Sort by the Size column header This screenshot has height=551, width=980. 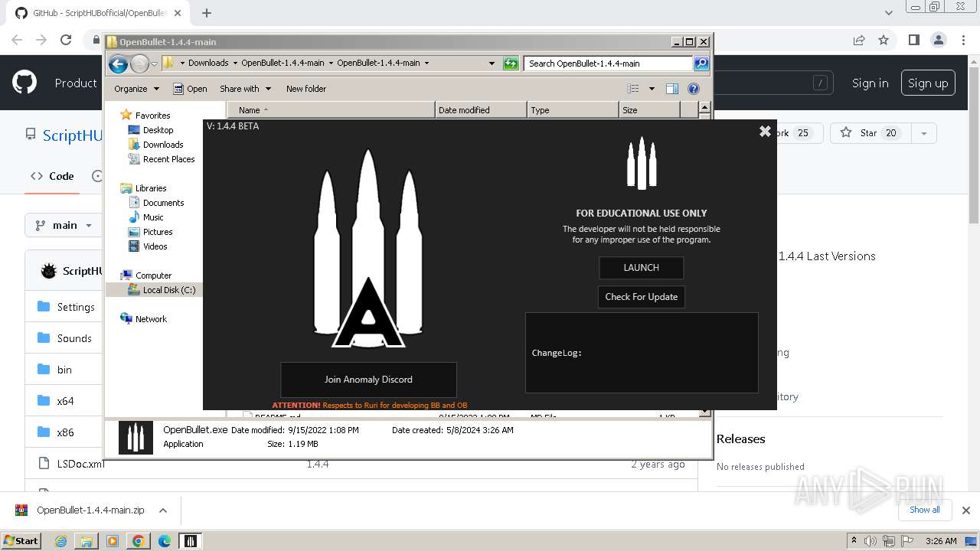pyautogui.click(x=649, y=110)
